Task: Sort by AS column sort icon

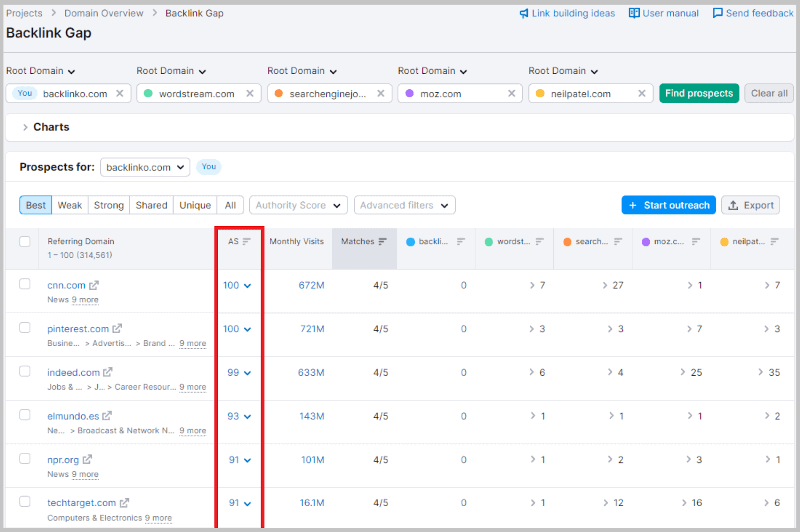Action: tap(246, 242)
